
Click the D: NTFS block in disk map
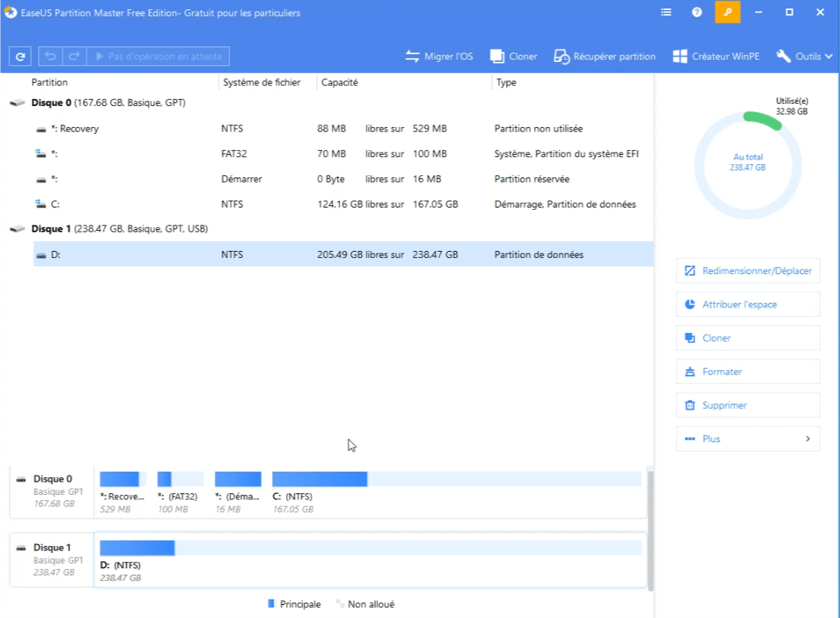pos(136,548)
